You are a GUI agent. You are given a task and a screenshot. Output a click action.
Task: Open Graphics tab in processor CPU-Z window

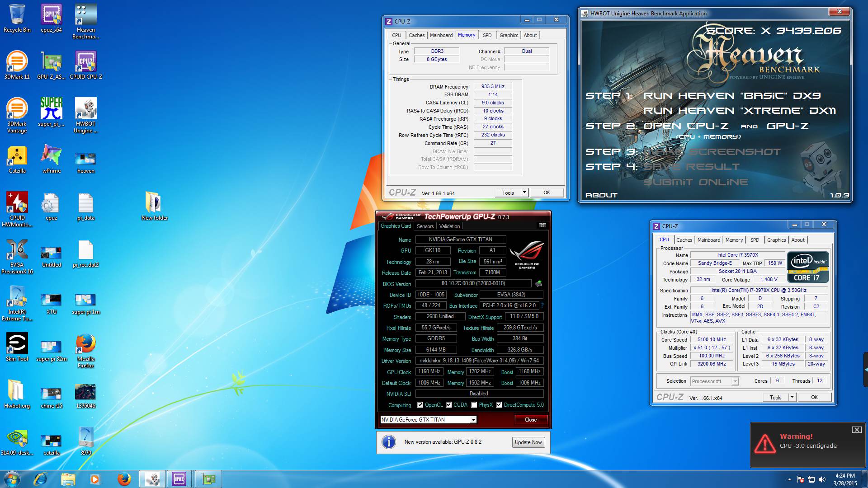pyautogui.click(x=776, y=240)
